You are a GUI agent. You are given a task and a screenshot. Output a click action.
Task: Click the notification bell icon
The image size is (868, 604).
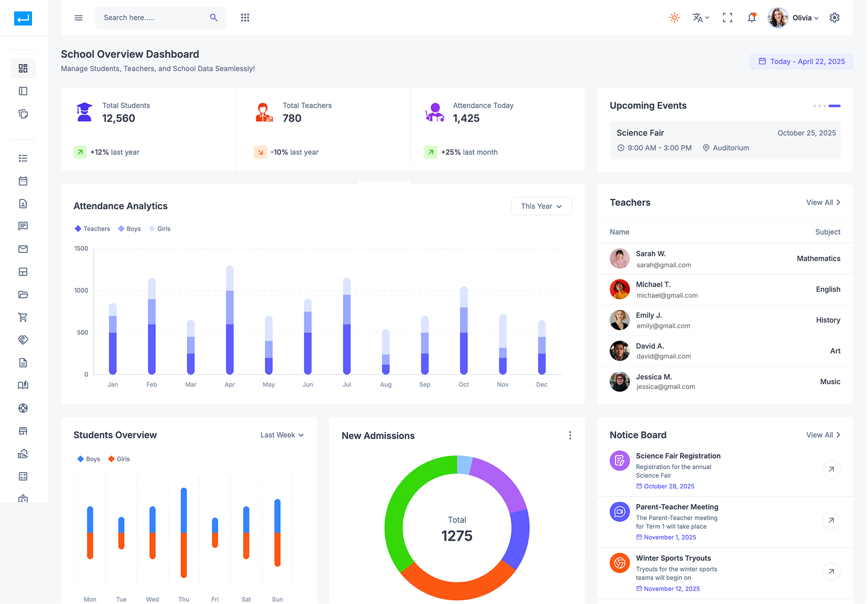pyautogui.click(x=751, y=18)
